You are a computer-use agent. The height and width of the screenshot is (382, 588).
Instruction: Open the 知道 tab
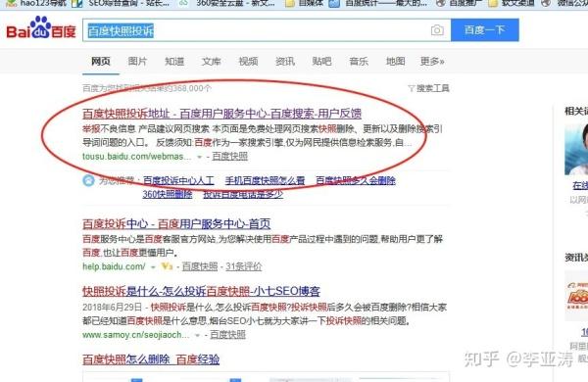174,61
